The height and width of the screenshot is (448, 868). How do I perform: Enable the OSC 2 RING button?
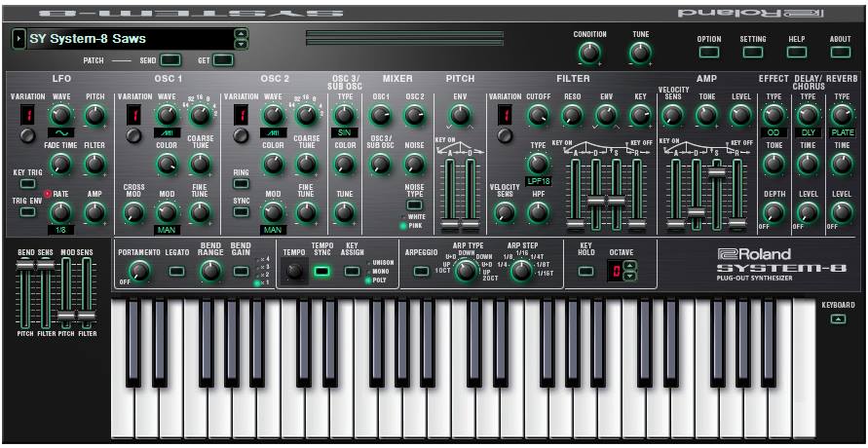coord(241,184)
